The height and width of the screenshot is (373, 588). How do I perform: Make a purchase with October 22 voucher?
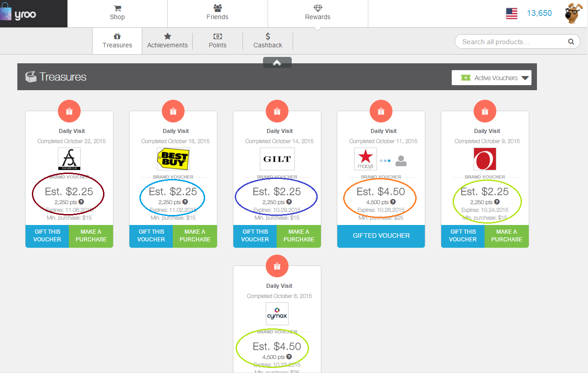pyautogui.click(x=91, y=236)
